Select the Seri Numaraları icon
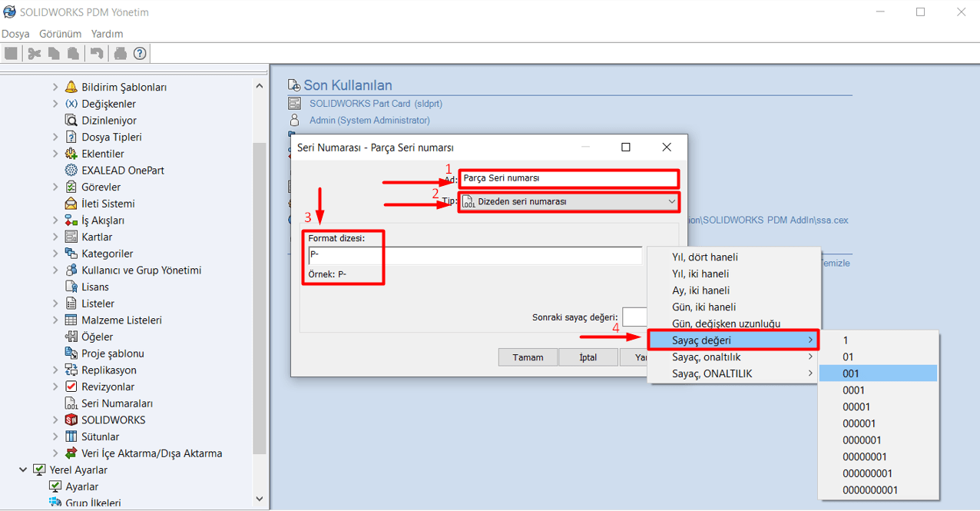 71,403
